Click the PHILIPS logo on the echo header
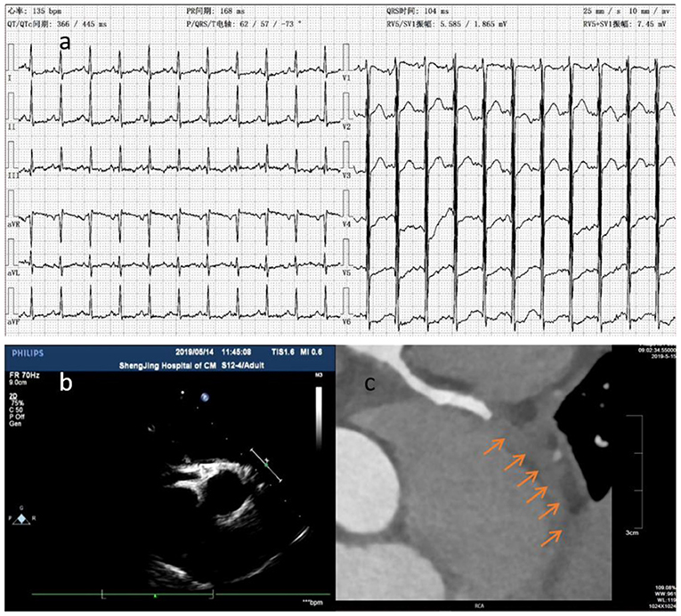This screenshot has height=616, width=681. pyautogui.click(x=28, y=353)
